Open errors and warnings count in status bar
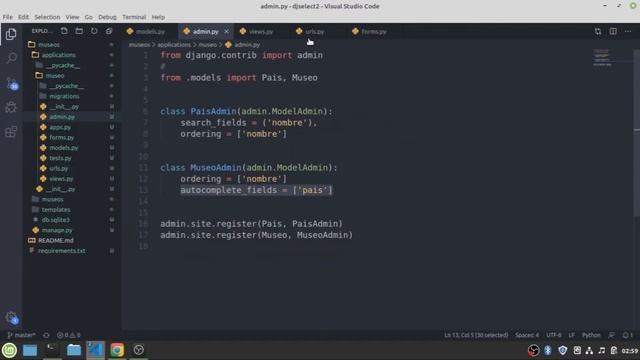 69,335
